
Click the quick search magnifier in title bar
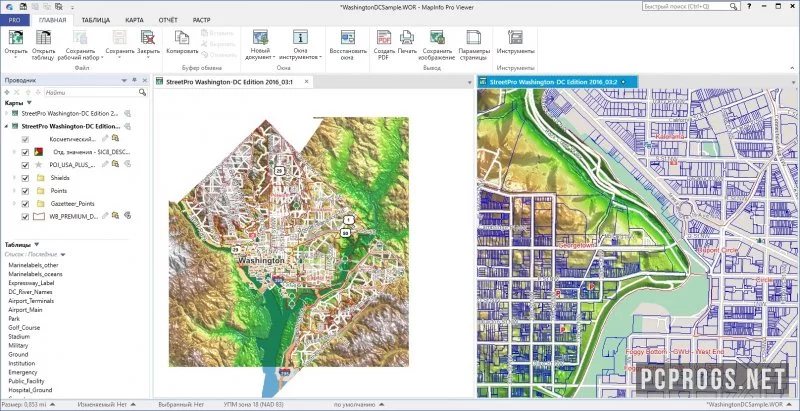733,7
